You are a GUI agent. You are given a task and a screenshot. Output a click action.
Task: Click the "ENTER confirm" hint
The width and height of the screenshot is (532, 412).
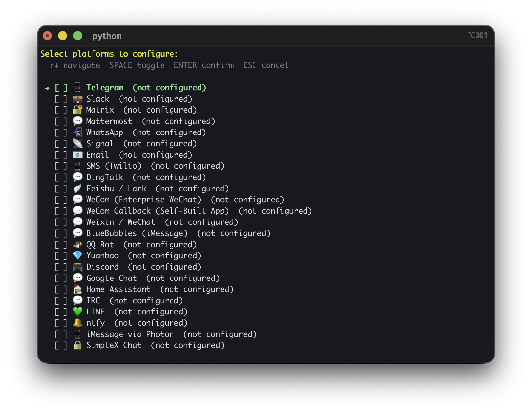[204, 65]
